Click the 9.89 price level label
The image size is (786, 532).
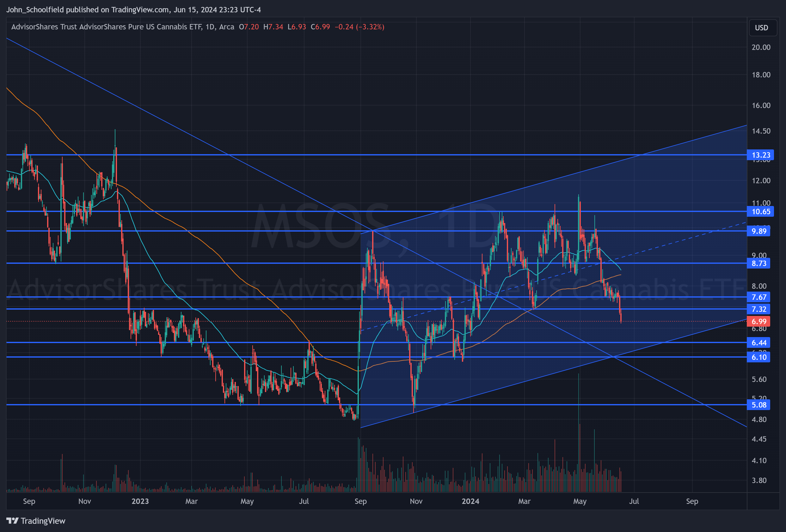pyautogui.click(x=758, y=231)
